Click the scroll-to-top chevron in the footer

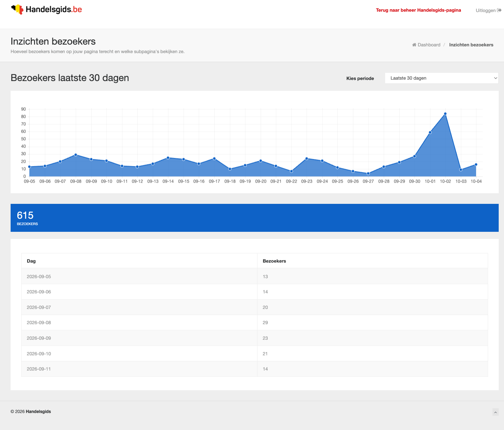tap(496, 412)
